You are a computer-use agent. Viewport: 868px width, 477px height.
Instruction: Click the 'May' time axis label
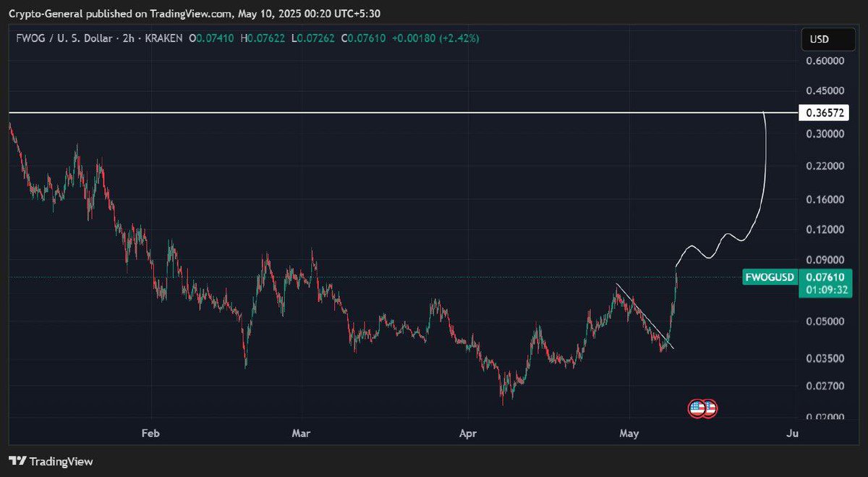630,434
